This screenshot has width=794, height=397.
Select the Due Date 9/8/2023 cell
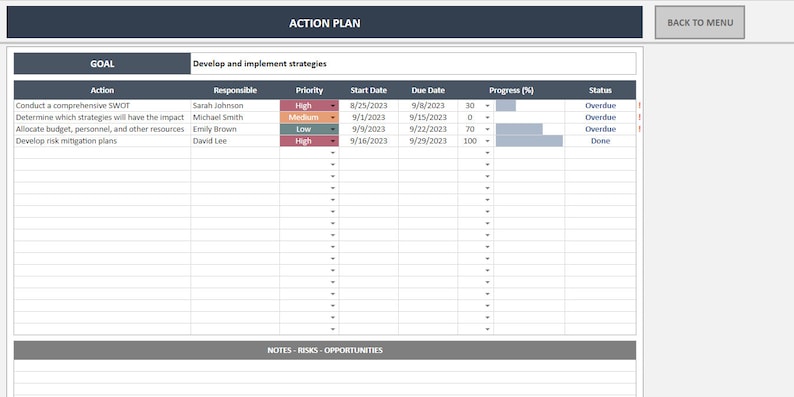tap(428, 105)
